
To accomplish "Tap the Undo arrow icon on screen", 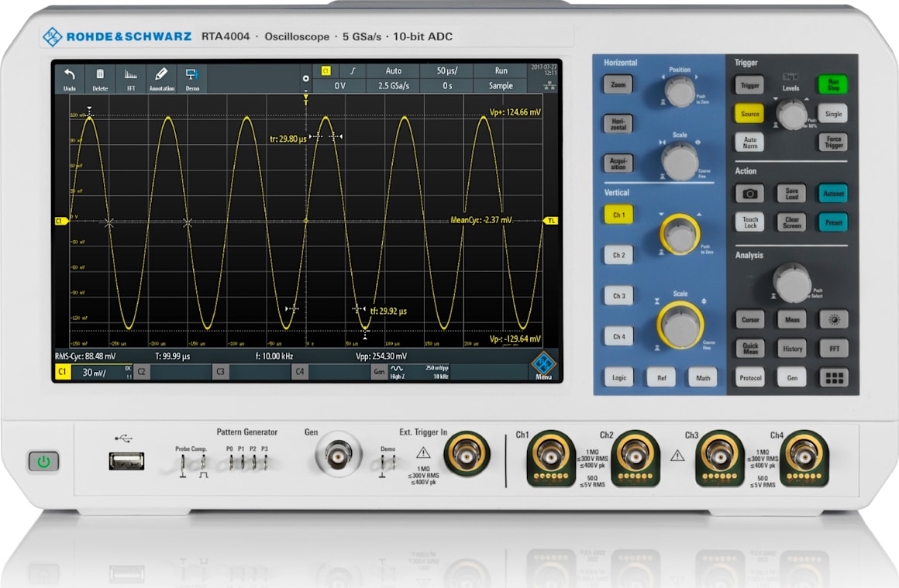I will pos(70,74).
